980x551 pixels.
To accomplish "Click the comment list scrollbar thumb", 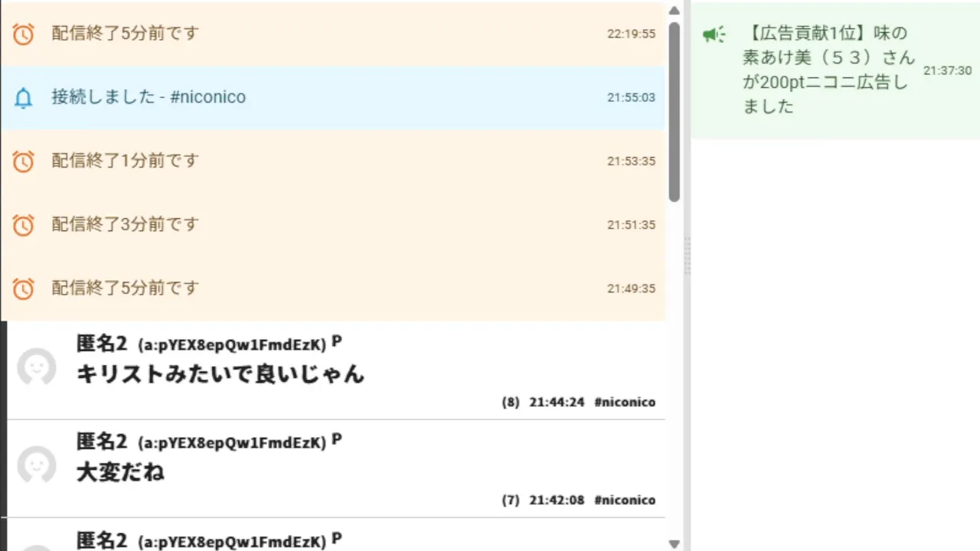I will pos(674,112).
